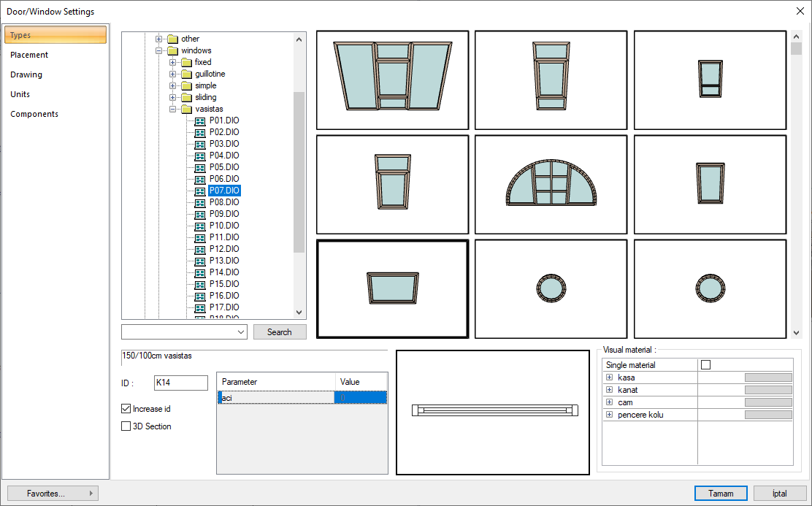The image size is (812, 506).
Task: Select the P03.DIO window file icon
Action: click(x=200, y=144)
